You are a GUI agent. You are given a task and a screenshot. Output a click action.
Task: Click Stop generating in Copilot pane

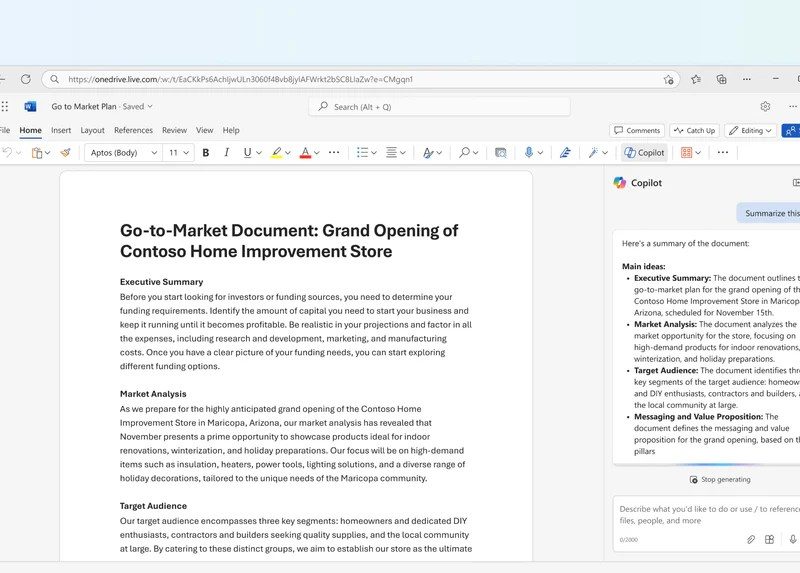(720, 480)
